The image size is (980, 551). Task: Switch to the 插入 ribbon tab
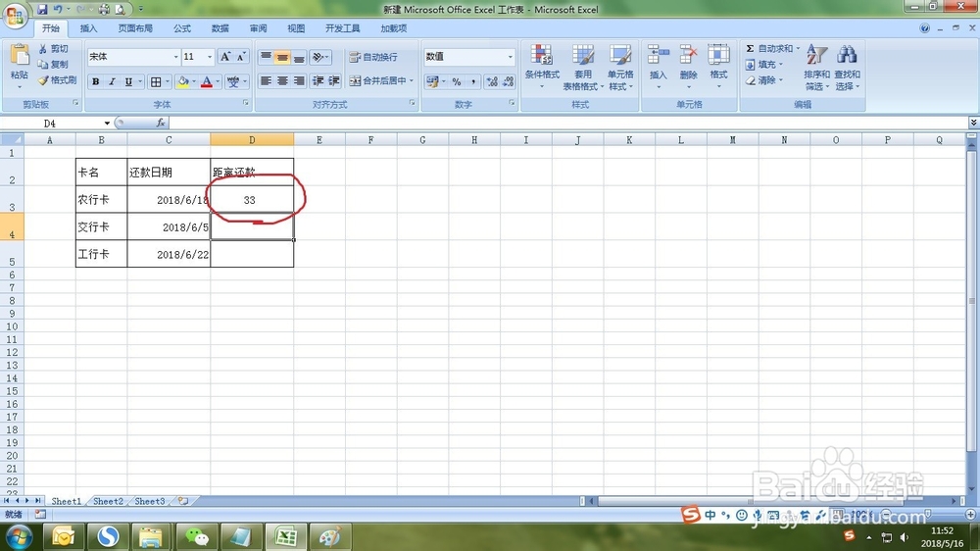(89, 28)
